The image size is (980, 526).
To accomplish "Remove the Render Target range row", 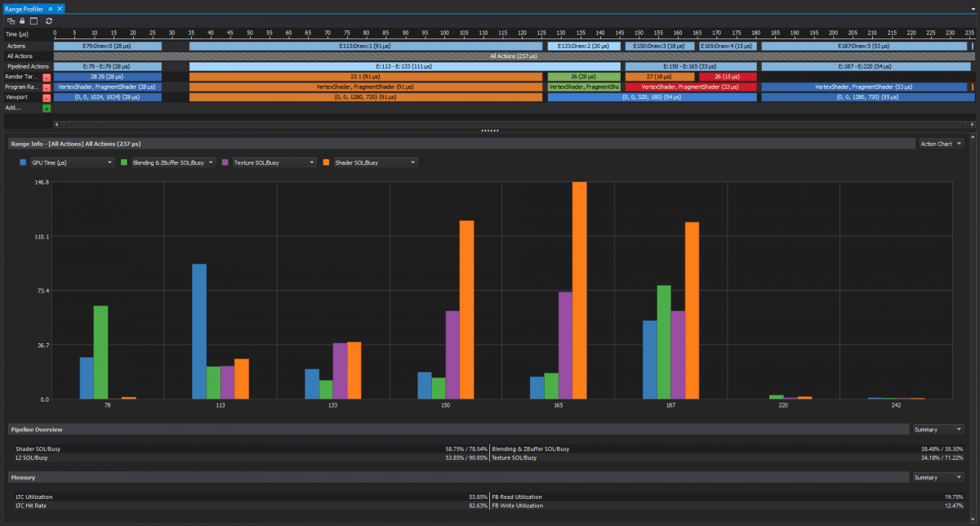I will [x=47, y=76].
